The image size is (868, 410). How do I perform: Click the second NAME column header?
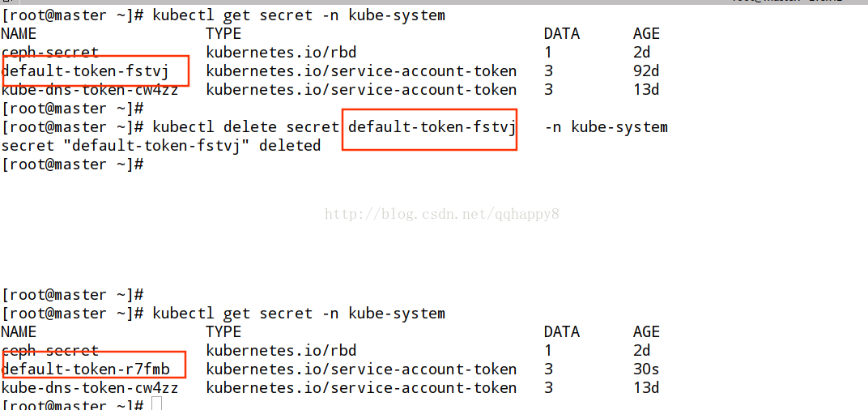pos(19,332)
